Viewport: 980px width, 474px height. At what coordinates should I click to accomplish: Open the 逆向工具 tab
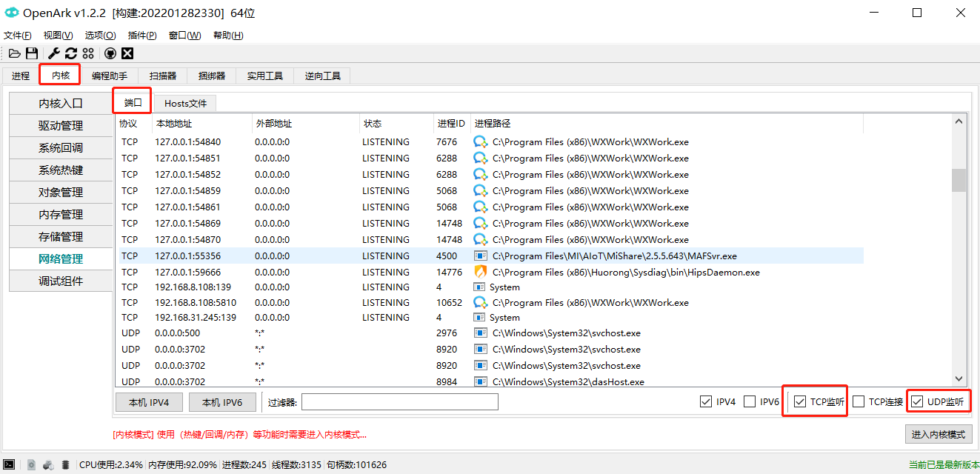tap(323, 76)
